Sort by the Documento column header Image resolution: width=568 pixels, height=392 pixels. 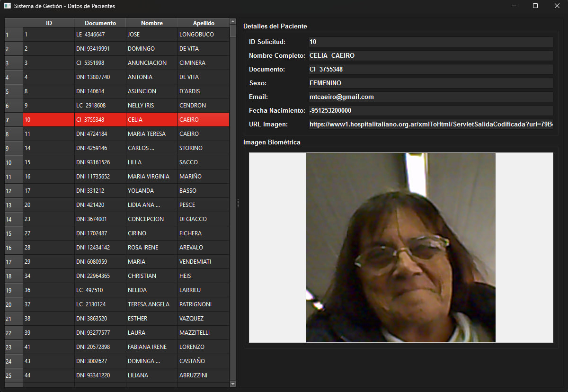click(100, 23)
